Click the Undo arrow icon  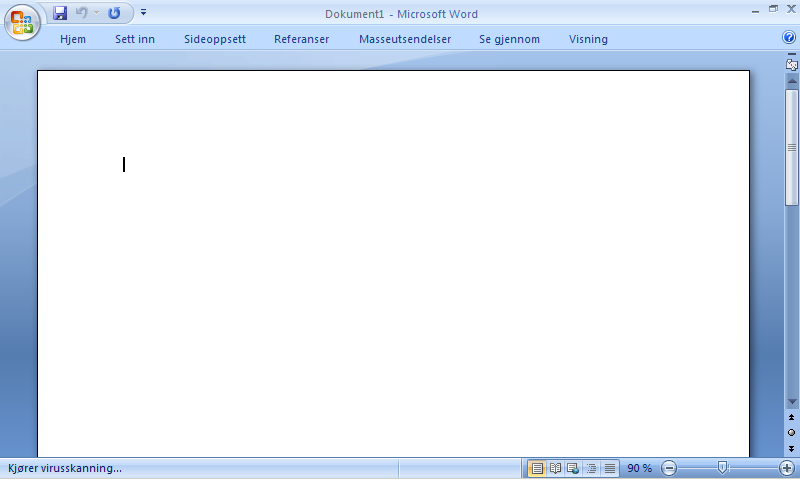tap(82, 13)
